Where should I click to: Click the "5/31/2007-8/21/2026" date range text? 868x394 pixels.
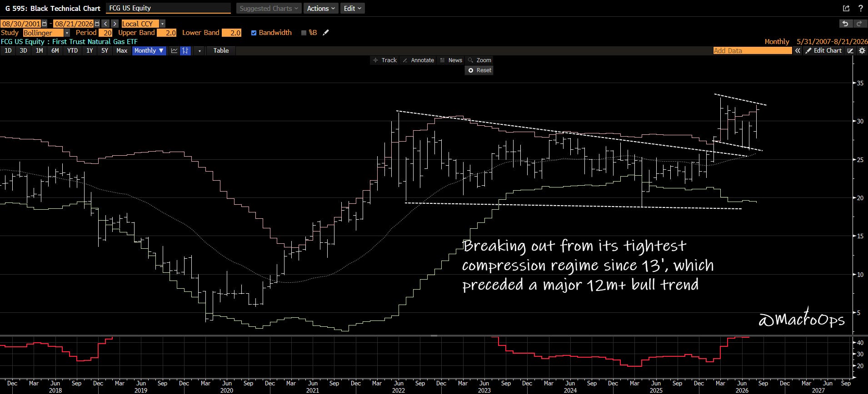[x=832, y=42]
